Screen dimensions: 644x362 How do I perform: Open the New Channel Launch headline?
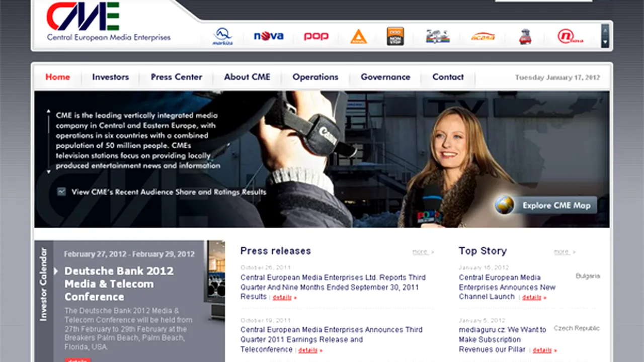[x=507, y=287]
